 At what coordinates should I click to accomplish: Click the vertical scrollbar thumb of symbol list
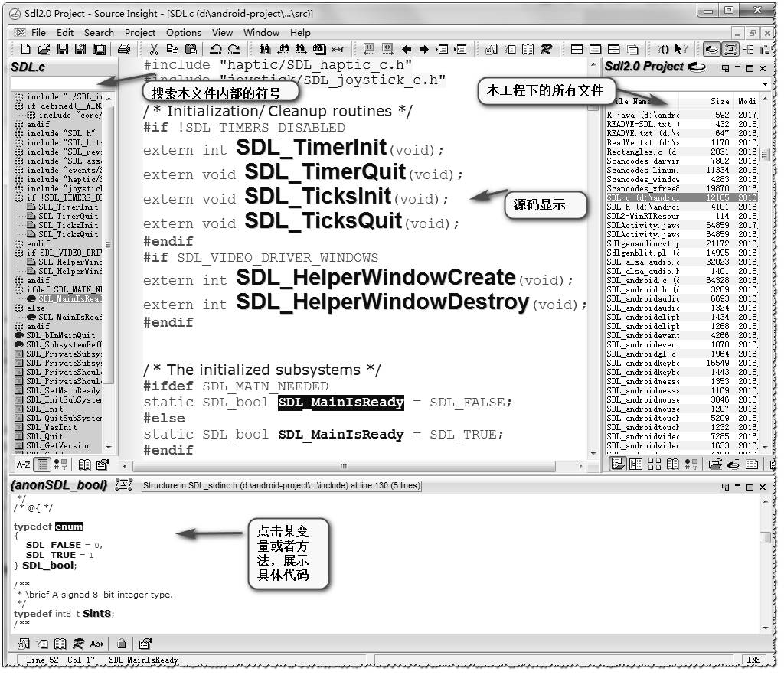(x=108, y=245)
